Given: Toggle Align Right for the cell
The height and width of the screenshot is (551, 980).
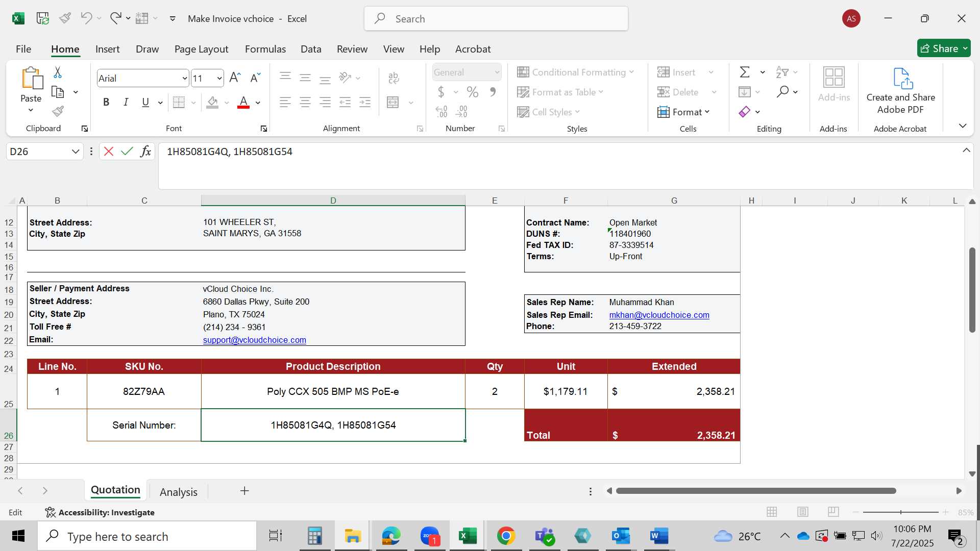Looking at the screenshot, I should point(325,103).
